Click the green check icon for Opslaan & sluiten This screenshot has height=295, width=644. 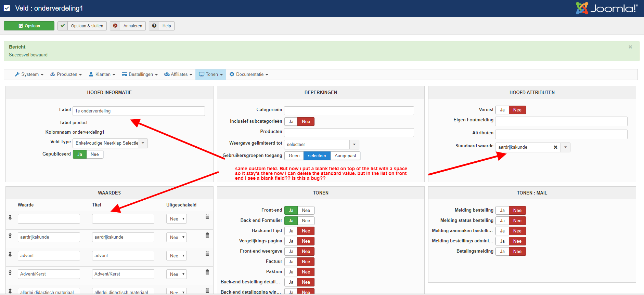tap(63, 26)
